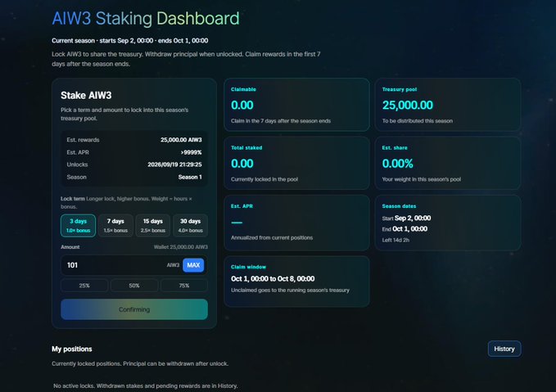Set amount to 25% of wallet

pyautogui.click(x=84, y=286)
